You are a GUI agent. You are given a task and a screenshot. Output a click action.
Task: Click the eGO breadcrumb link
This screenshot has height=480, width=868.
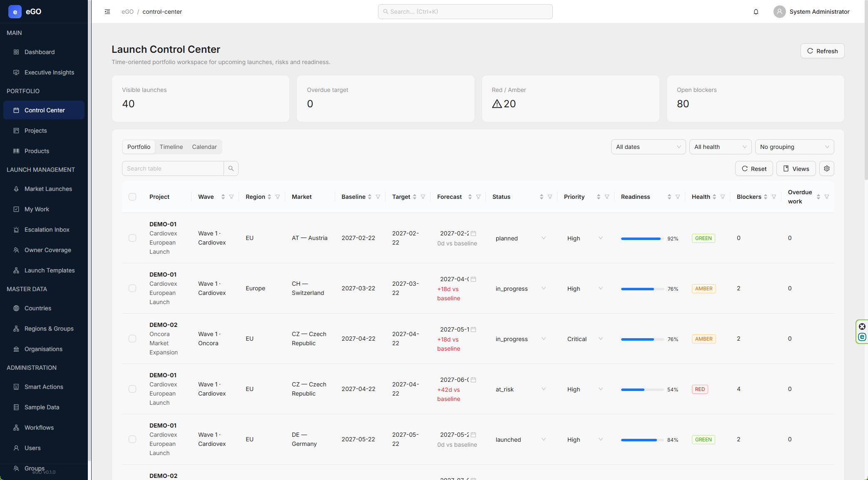127,12
